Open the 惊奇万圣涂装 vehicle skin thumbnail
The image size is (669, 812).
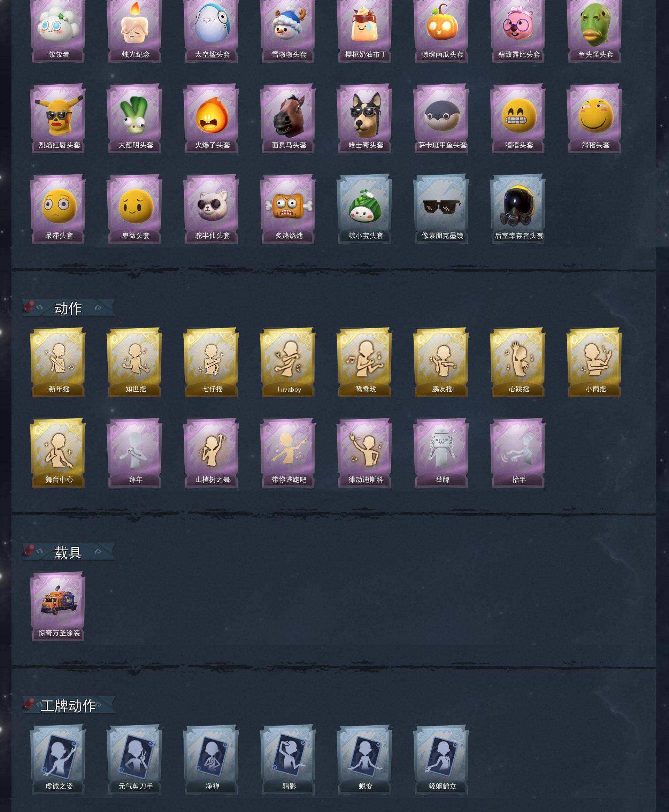58,606
